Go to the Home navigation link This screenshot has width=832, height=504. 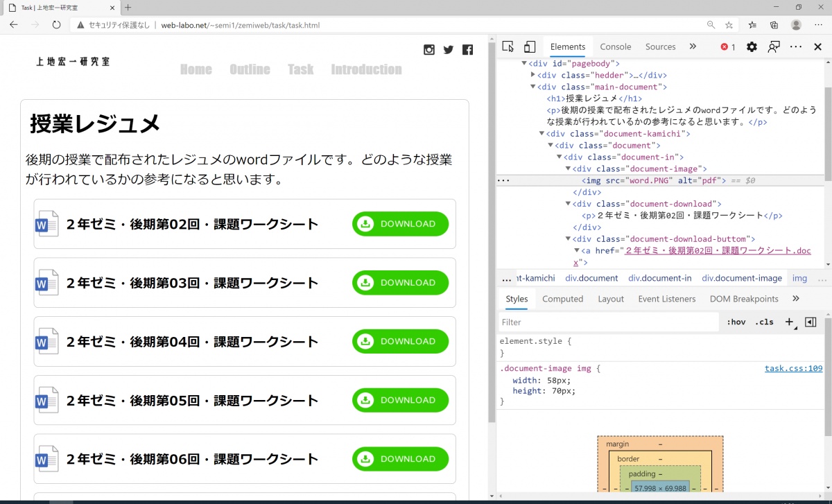point(196,69)
